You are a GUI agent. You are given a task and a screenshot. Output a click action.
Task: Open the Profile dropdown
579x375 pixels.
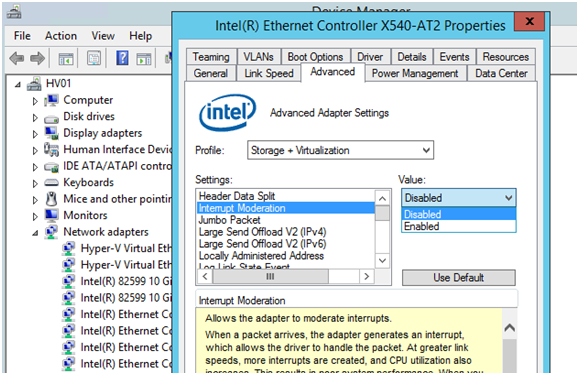point(340,150)
